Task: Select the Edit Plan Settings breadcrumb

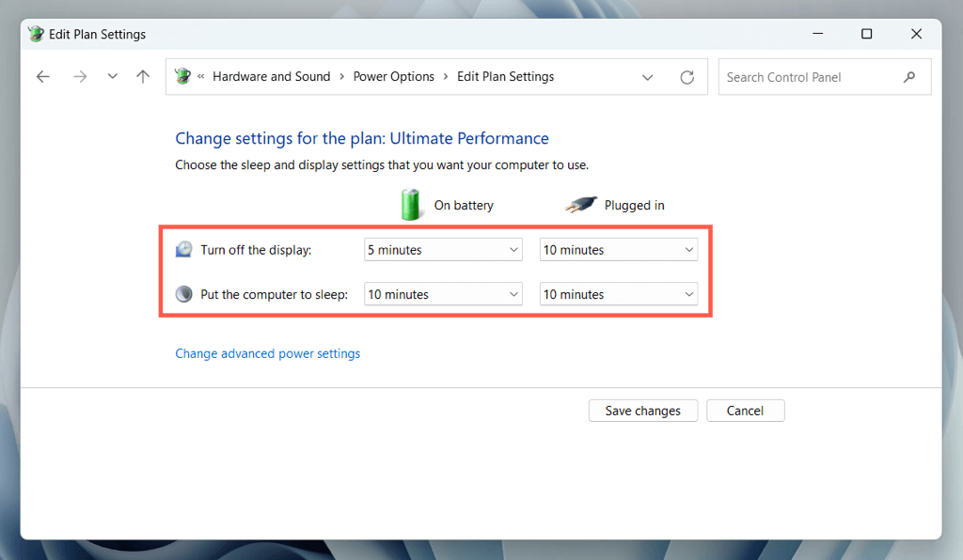Action: point(506,77)
